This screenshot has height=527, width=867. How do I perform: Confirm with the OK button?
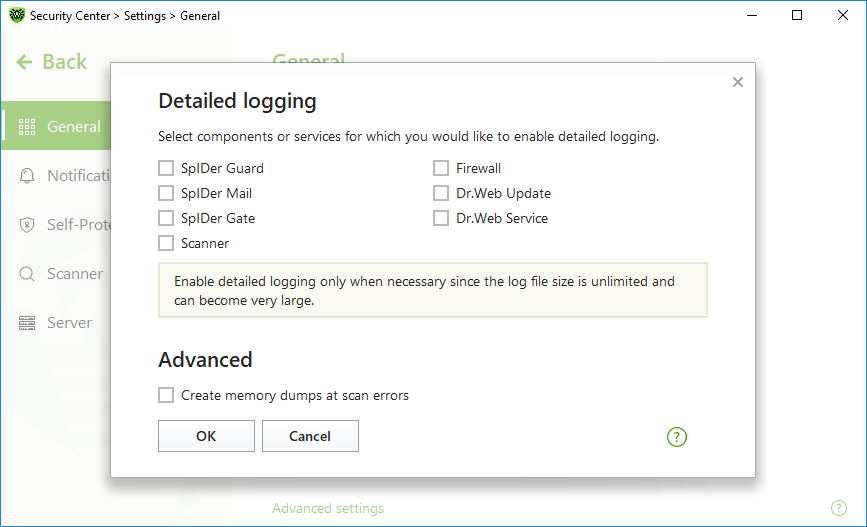click(x=206, y=436)
